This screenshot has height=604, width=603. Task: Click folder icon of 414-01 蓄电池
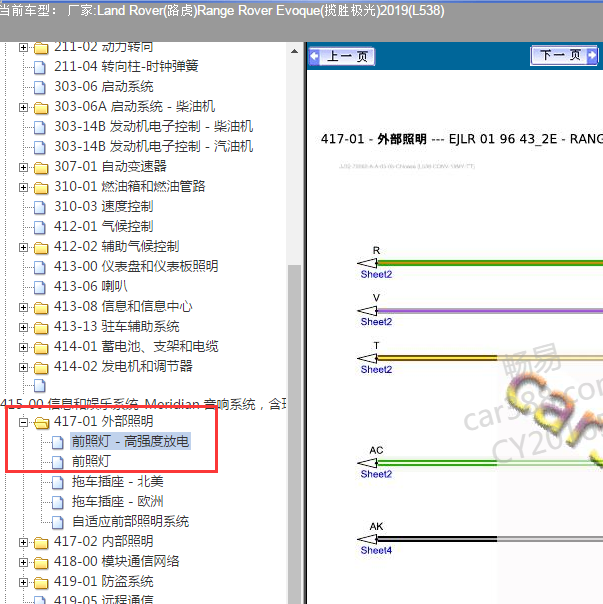coord(41,347)
